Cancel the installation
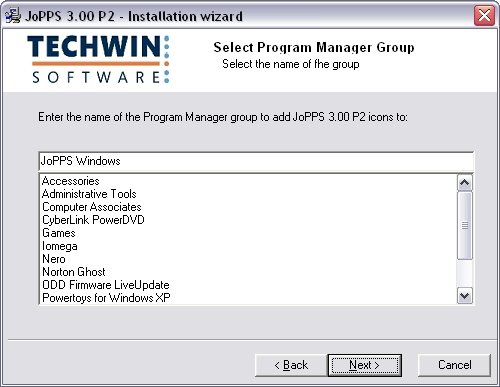This screenshot has width=500, height=387. (x=454, y=365)
